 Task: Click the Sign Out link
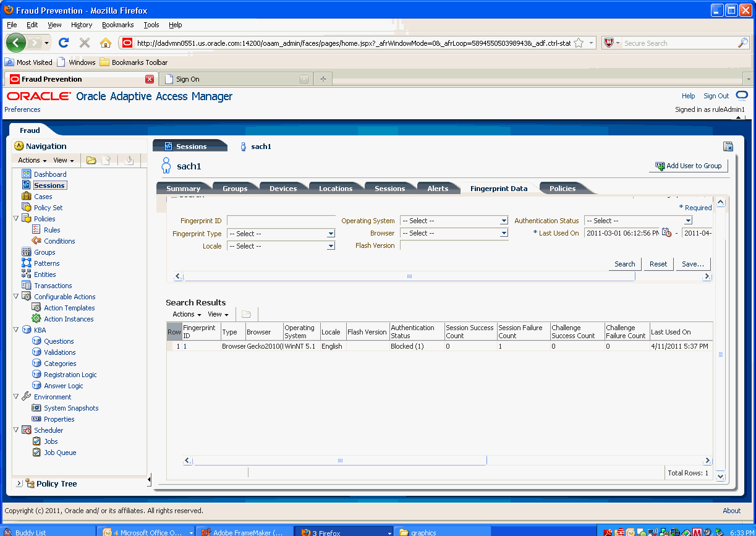pos(715,96)
